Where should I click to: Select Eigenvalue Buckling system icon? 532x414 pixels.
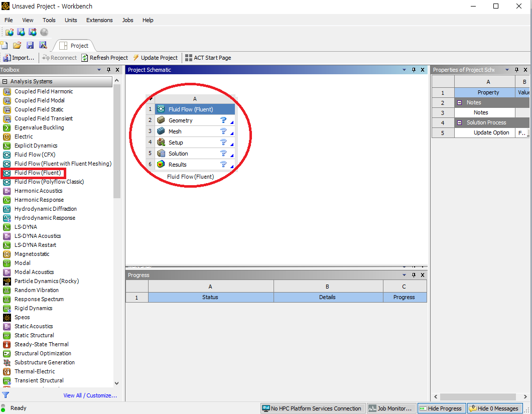(7, 127)
